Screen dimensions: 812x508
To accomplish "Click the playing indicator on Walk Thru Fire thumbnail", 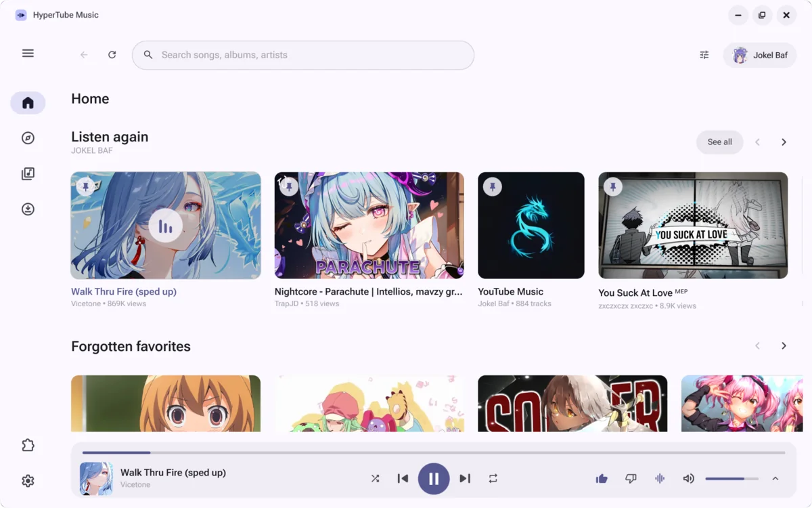I will (165, 226).
